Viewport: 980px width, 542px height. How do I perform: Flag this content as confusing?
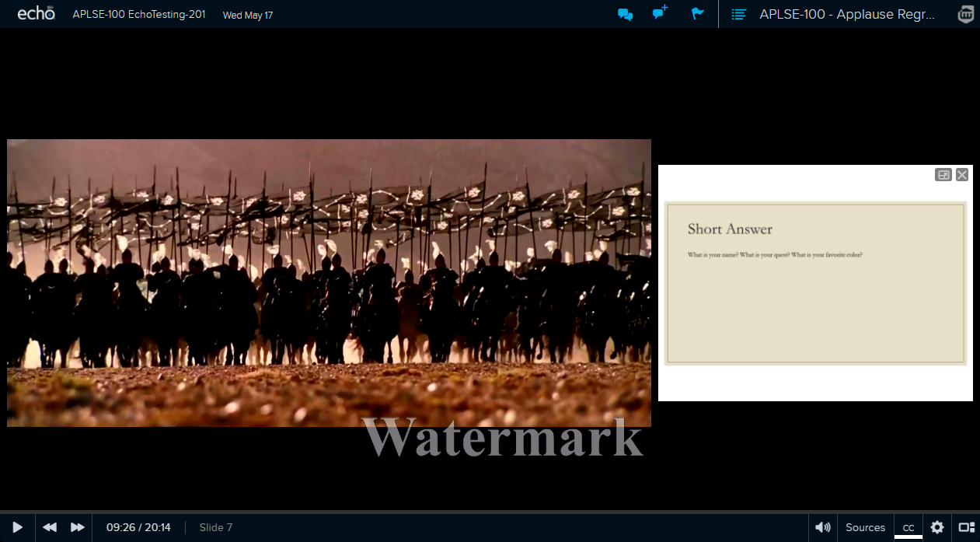(697, 13)
